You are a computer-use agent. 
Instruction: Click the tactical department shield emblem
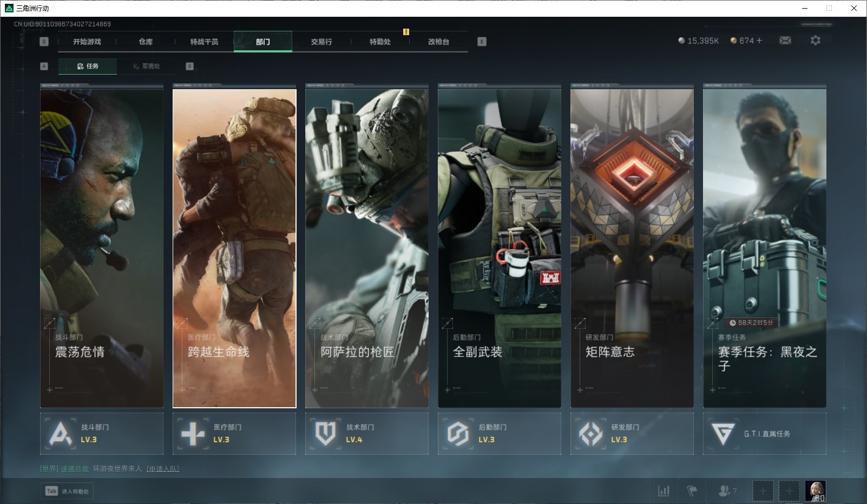tap(325, 434)
